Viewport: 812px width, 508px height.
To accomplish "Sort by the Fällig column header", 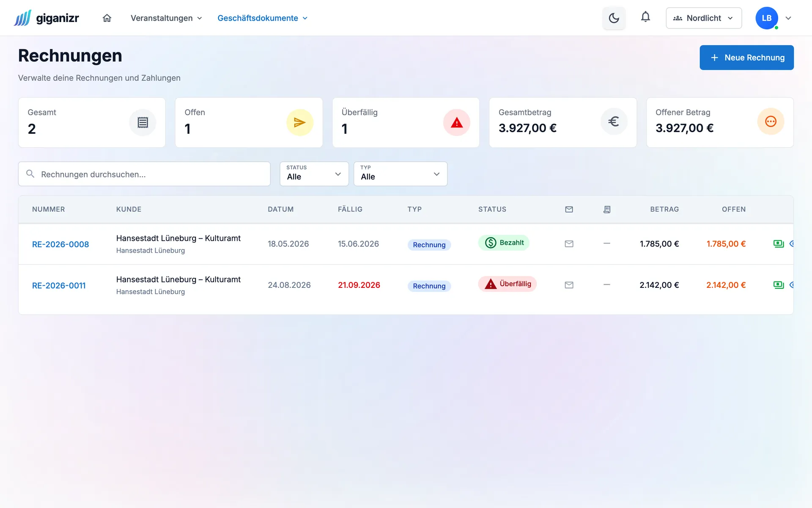I will point(350,209).
